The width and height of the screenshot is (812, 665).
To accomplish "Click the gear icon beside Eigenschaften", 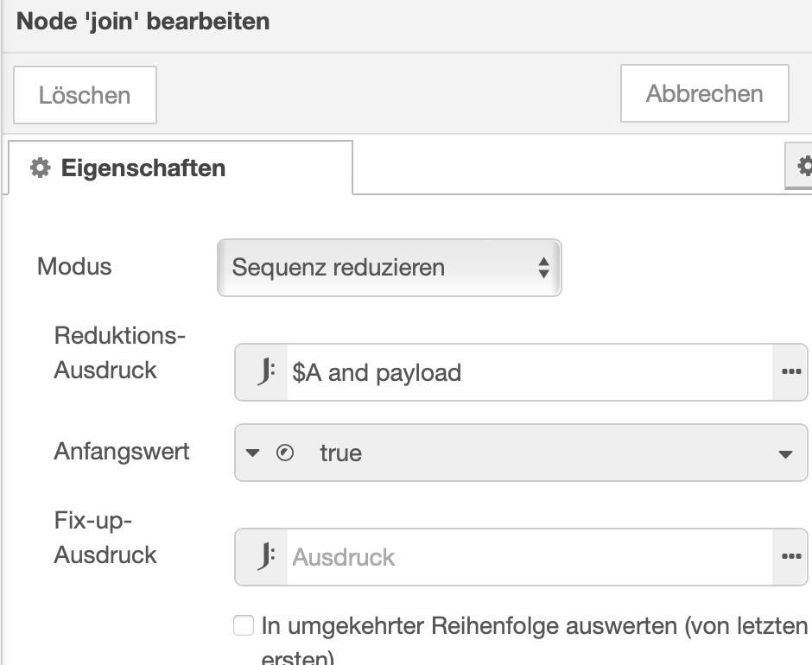I will click(x=40, y=168).
